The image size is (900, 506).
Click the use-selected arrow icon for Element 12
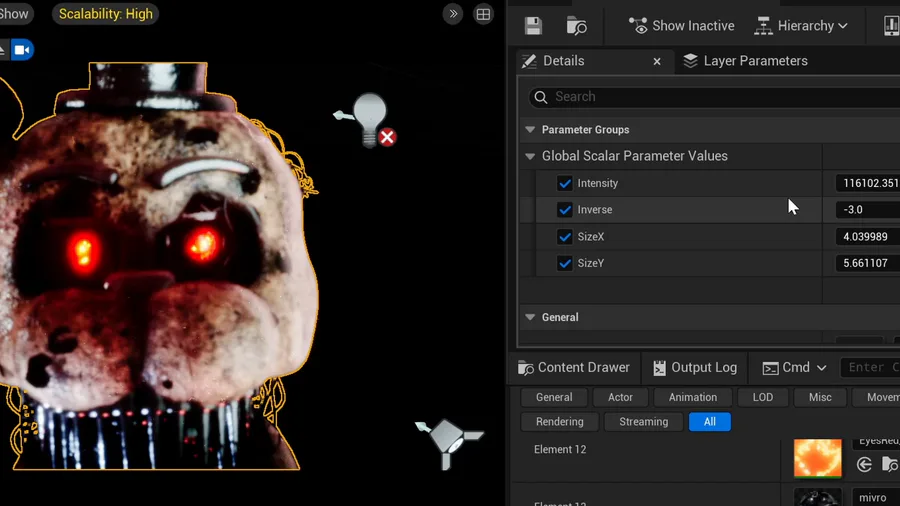(864, 465)
